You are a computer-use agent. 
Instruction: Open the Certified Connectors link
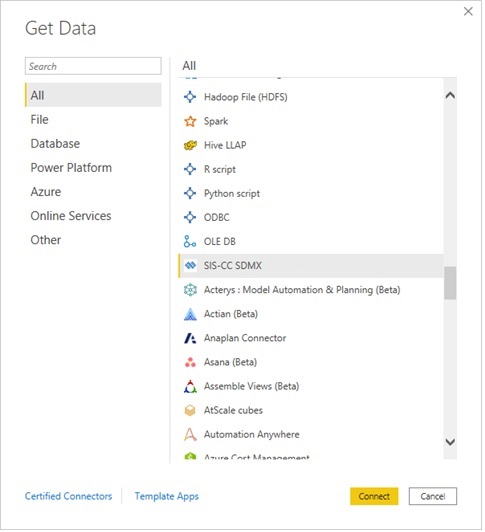pos(68,496)
